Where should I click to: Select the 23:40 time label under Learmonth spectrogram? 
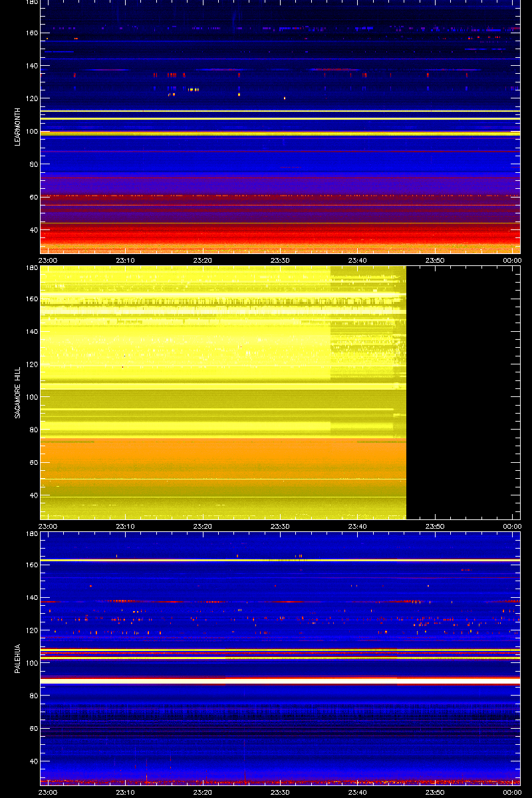point(358,261)
